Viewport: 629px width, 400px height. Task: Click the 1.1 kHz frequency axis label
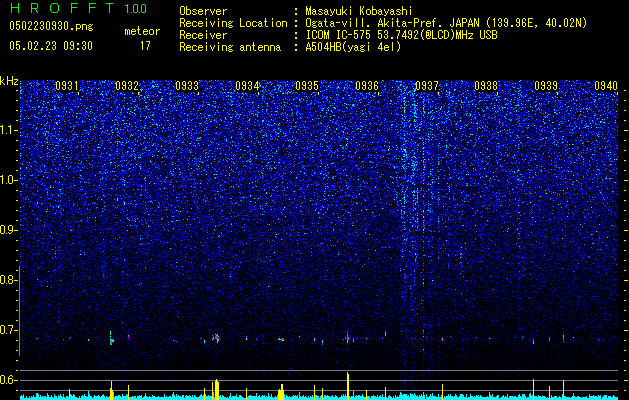pyautogui.click(x=9, y=130)
